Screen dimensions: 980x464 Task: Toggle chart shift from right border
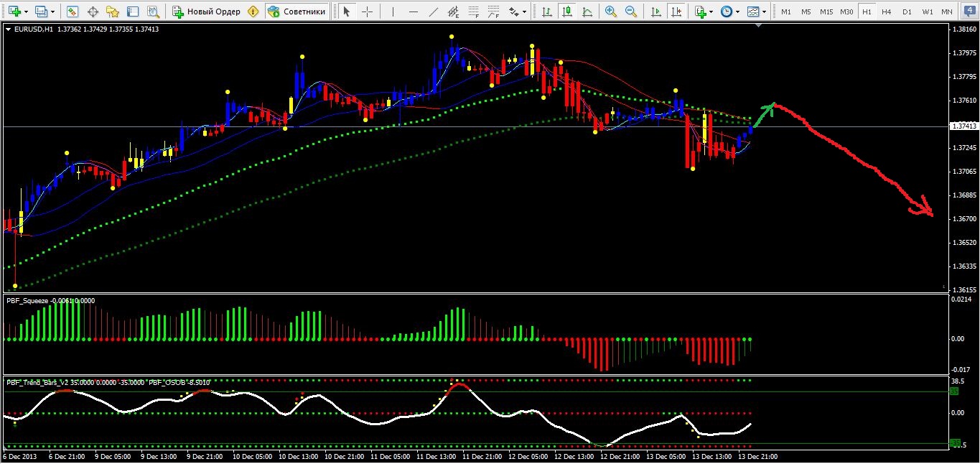pos(676,11)
